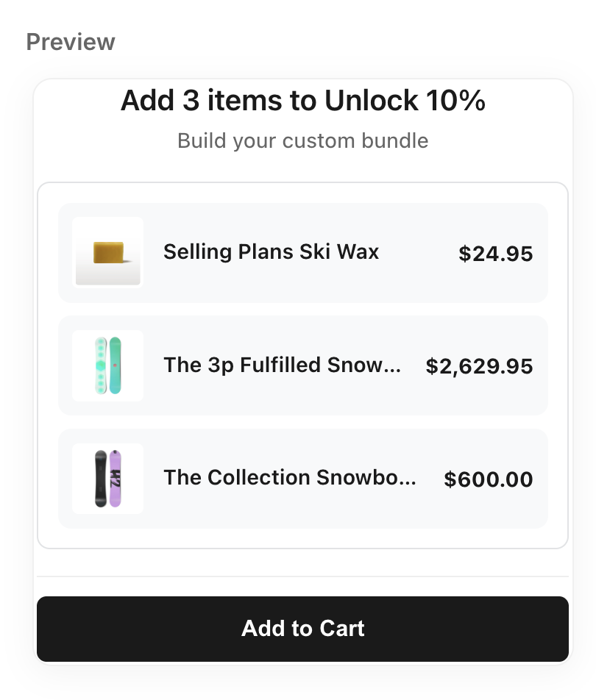Click the purple snowboard image
The width and height of the screenshot is (596, 700).
[x=115, y=479]
